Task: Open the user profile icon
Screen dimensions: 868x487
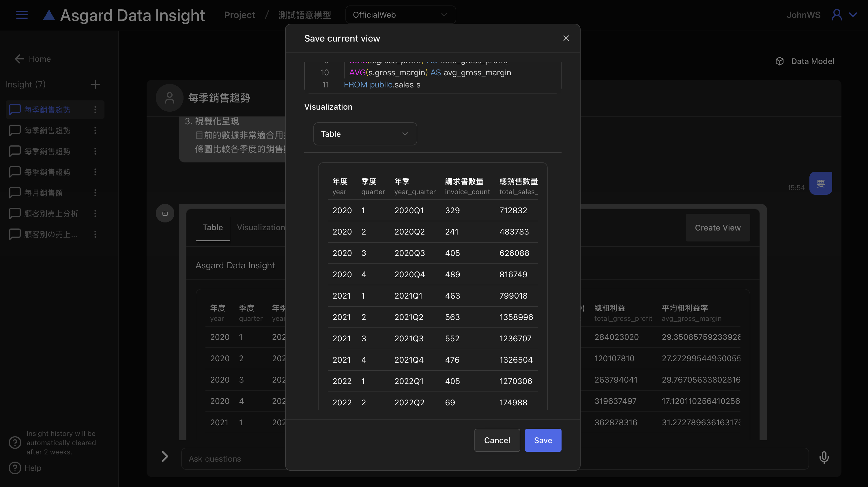Action: pos(837,15)
